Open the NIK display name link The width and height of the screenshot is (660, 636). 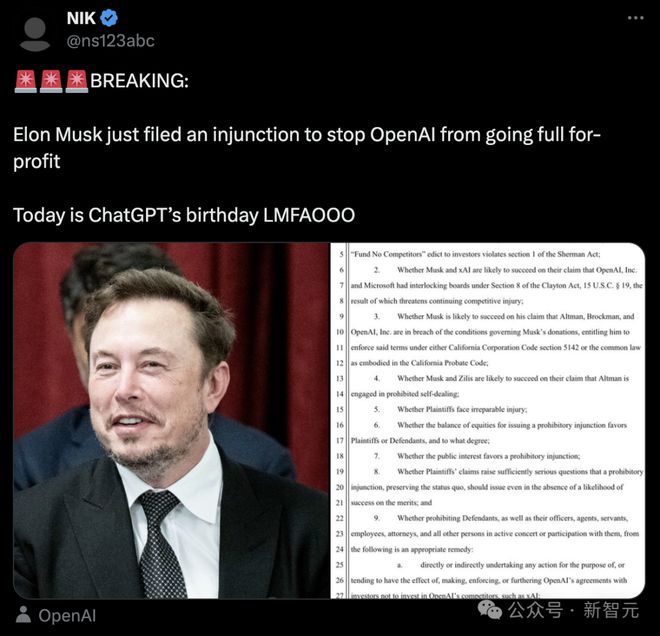pyautogui.click(x=81, y=18)
